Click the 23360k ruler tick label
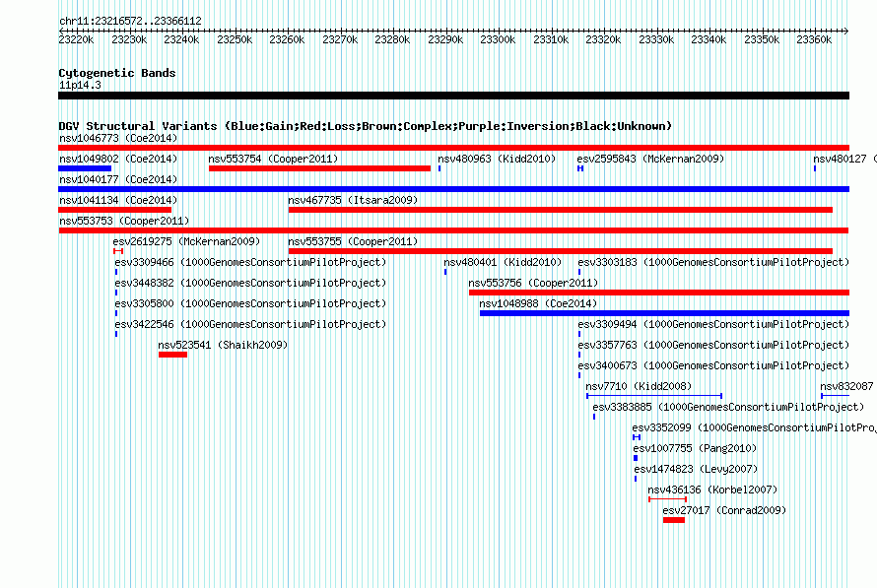The image size is (877, 588). pos(814,39)
